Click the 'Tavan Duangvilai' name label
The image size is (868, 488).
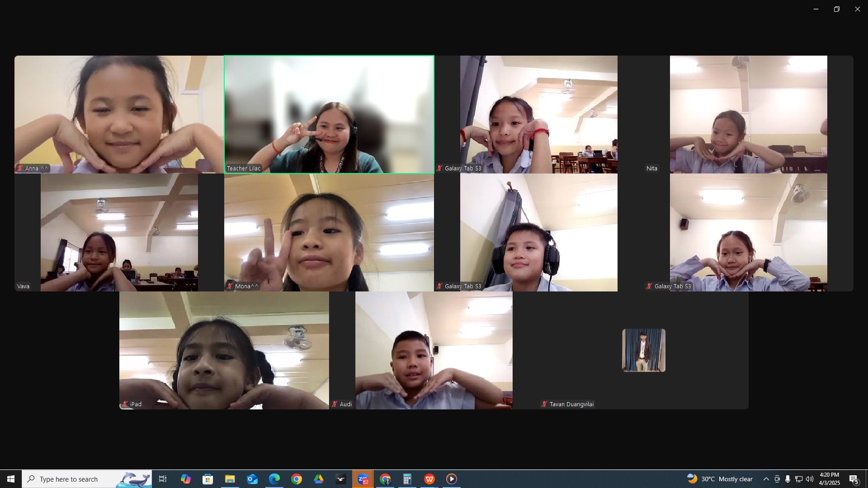click(x=572, y=404)
